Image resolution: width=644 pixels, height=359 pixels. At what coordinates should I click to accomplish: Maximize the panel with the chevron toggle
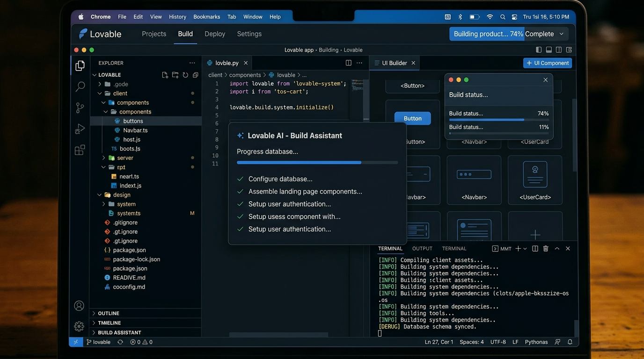click(x=556, y=248)
